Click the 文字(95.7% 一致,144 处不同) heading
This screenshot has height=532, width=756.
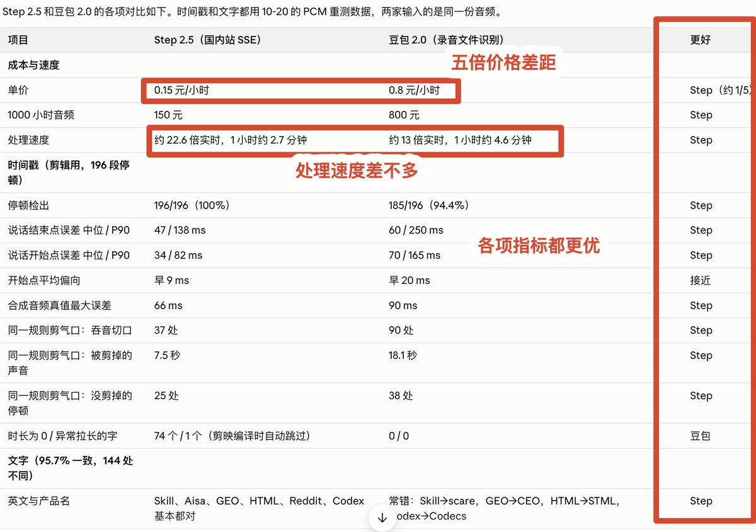click(70, 468)
